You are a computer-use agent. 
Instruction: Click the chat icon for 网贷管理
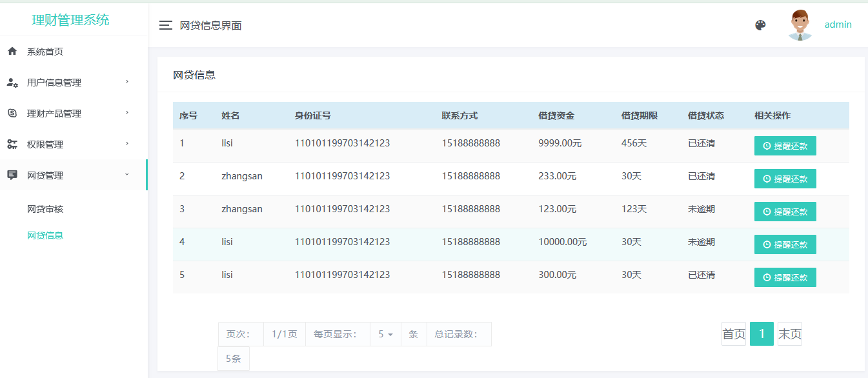pyautogui.click(x=12, y=175)
